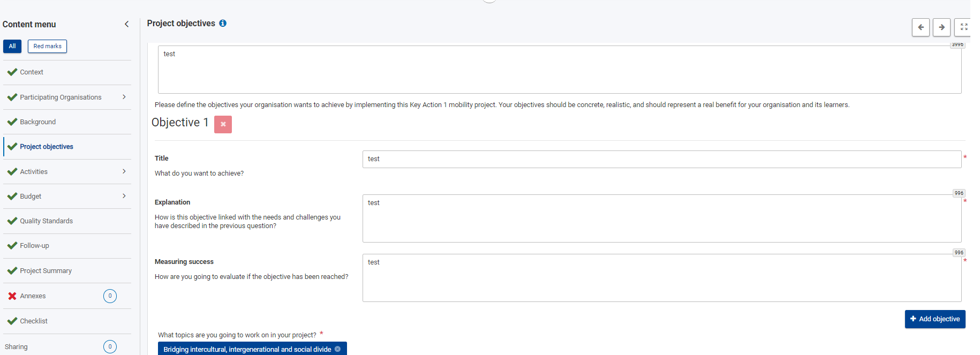
Task: Open the Project Summary section
Action: pyautogui.click(x=46, y=271)
